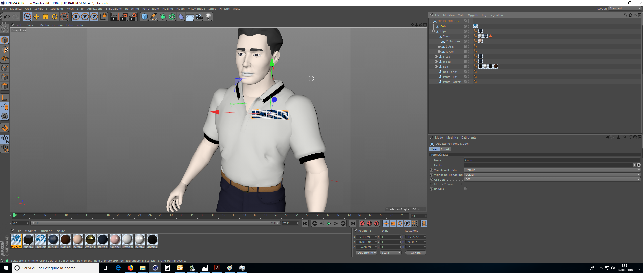Open Render to Picture Viewer icon

point(124,17)
